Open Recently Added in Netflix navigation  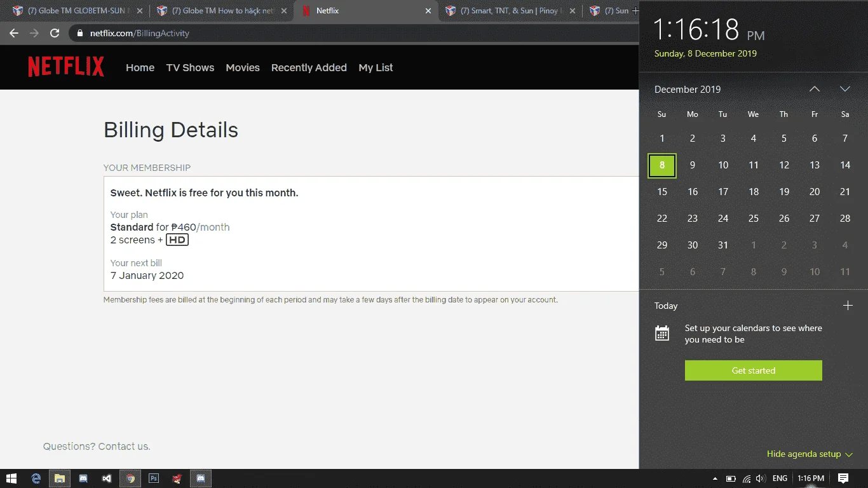[x=309, y=67]
